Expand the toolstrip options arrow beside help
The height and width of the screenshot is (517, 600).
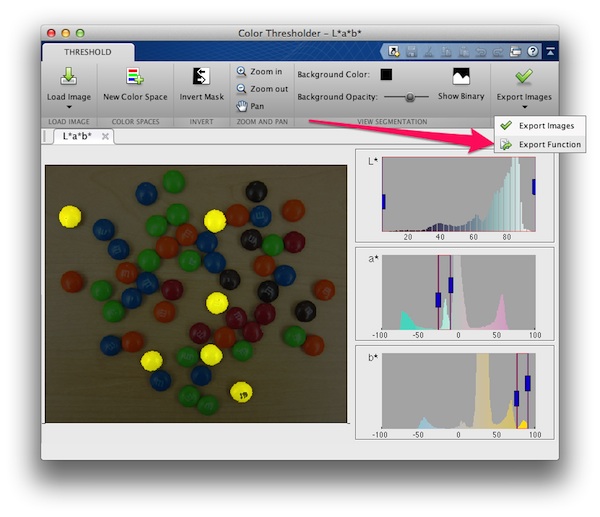(x=549, y=51)
